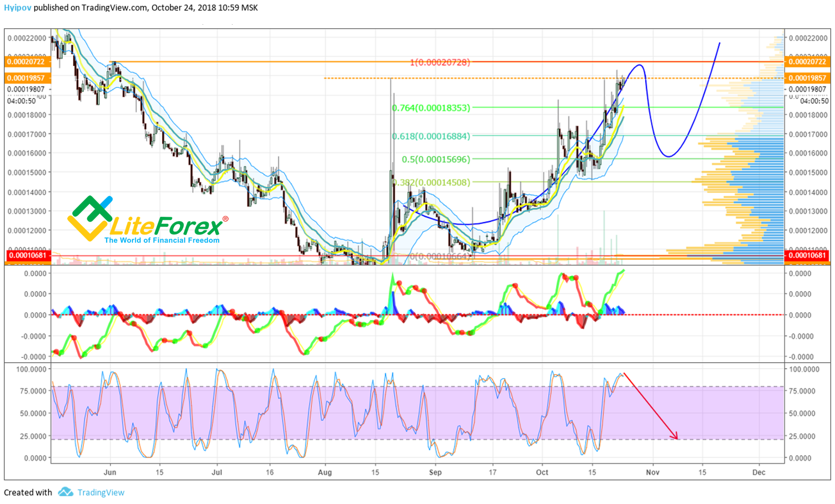
Task: Click 0.00016000 on the left price axis
Action: pos(27,153)
